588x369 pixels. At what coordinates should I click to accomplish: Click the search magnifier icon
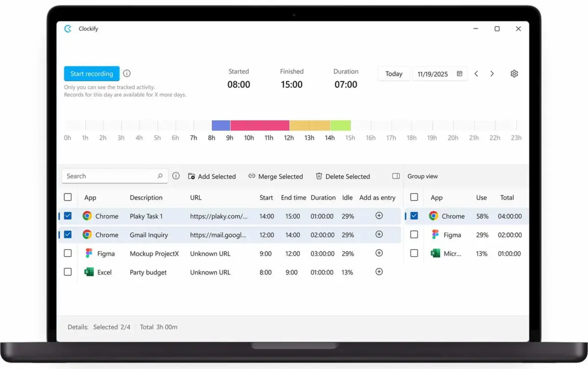coord(160,176)
